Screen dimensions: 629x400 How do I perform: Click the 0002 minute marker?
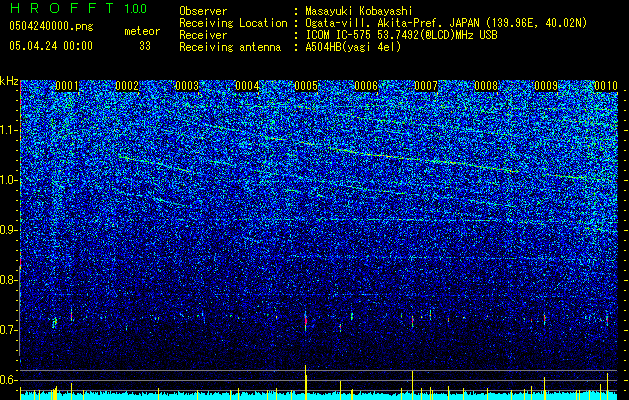[127, 86]
